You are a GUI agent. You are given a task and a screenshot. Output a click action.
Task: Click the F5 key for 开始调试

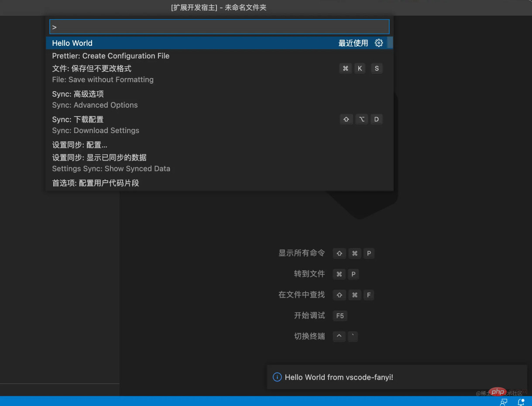(340, 316)
